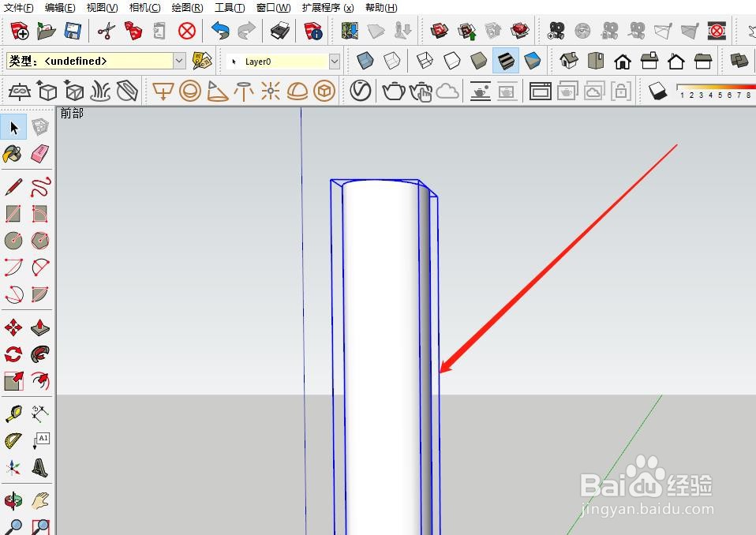Select the arrow Select tool
Image resolution: width=756 pixels, height=535 pixels.
click(x=14, y=127)
